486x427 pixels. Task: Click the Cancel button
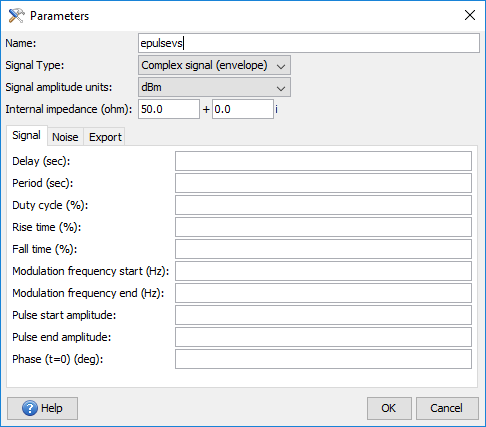click(x=447, y=408)
